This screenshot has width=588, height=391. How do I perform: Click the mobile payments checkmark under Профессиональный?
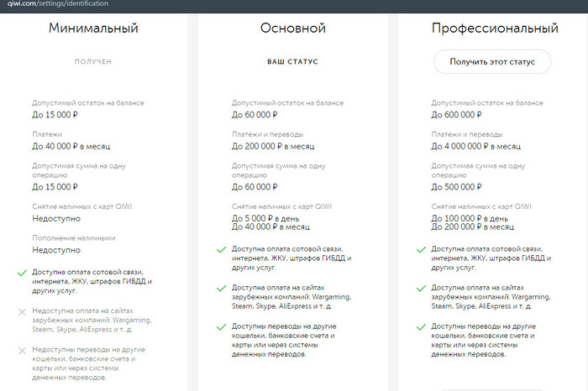(420, 249)
